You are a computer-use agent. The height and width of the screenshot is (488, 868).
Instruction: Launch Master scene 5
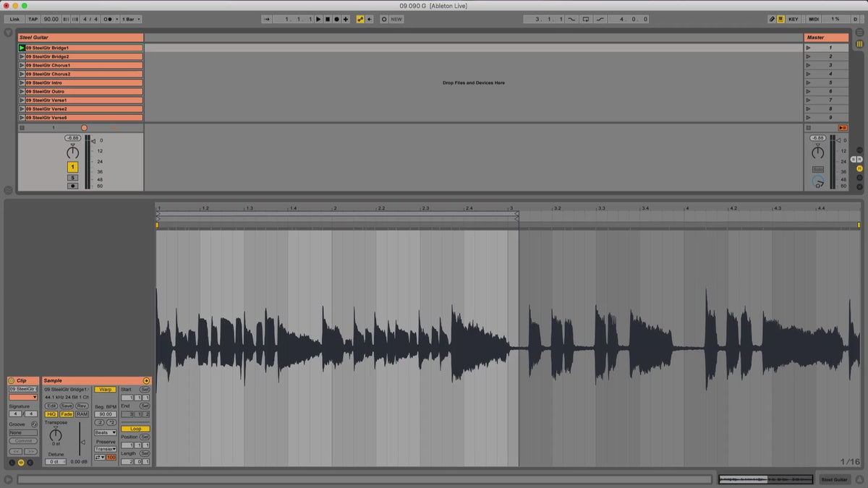pos(808,82)
